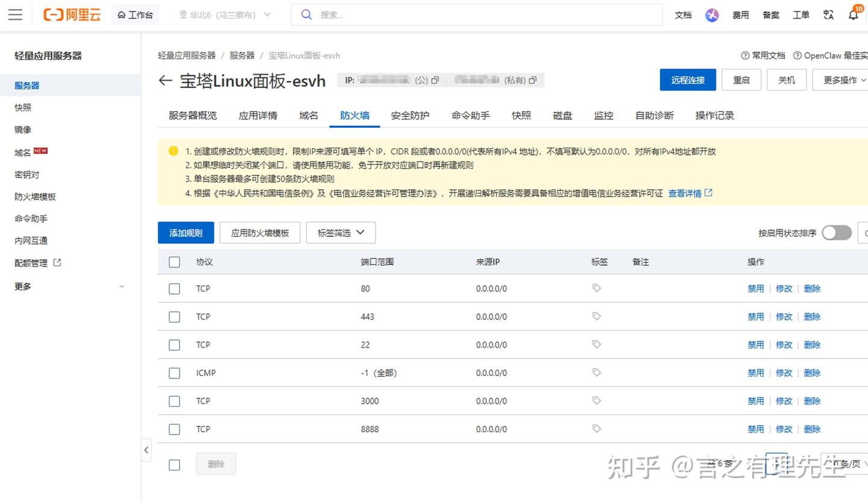868x502 pixels.
Task: Open the language switch icon
Action: [x=828, y=15]
